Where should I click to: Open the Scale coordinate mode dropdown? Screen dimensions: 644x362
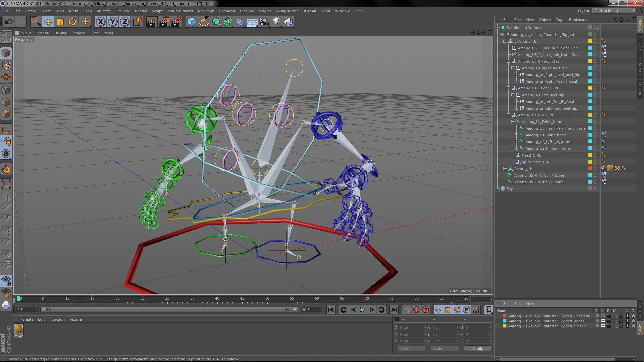point(445,348)
